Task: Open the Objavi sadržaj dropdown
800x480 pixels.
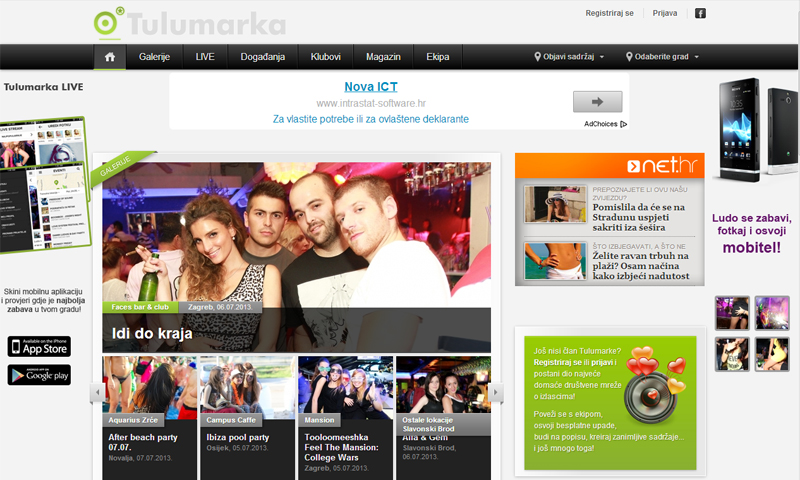Action: pyautogui.click(x=569, y=57)
